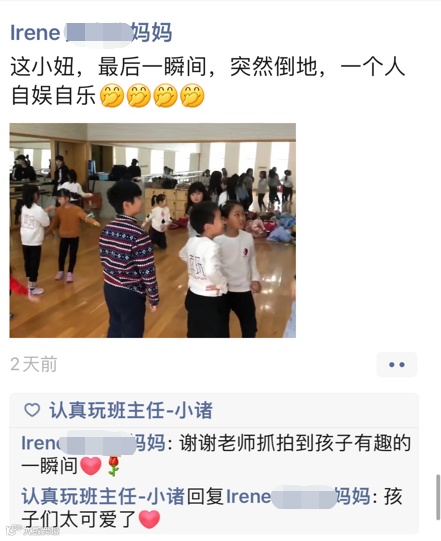The height and width of the screenshot is (541, 441).
Task: Click the red heart emoji after 一瞬间
Action: (91, 465)
